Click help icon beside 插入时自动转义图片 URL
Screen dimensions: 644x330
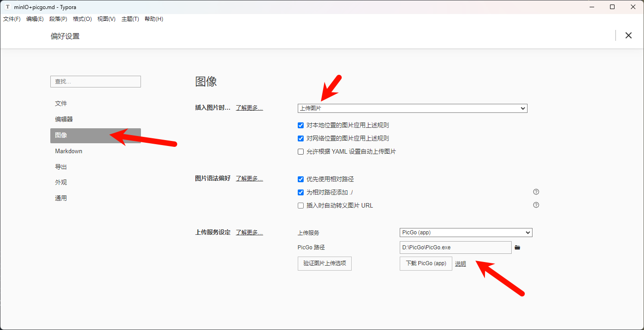(536, 205)
